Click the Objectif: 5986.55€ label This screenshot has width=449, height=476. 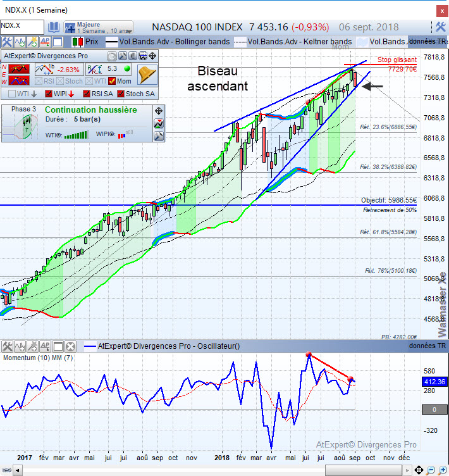389,200
